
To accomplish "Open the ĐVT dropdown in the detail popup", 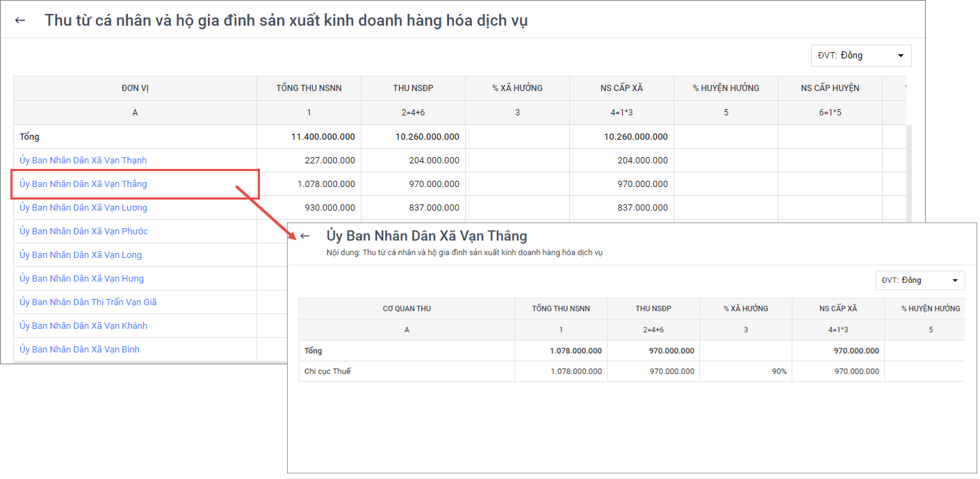I will [x=920, y=280].
